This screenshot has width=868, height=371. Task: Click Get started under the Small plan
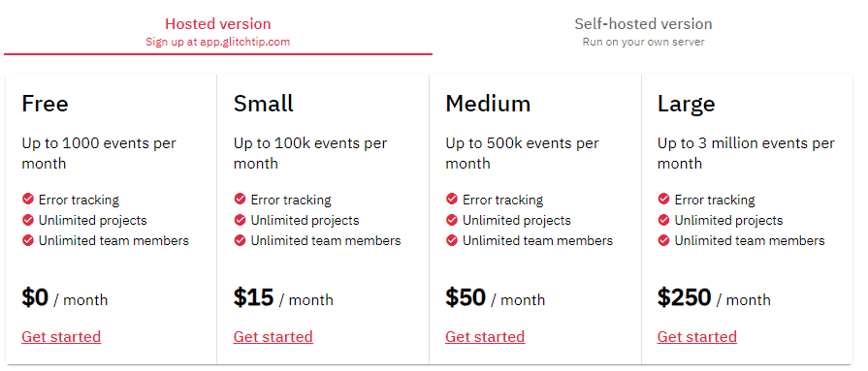(273, 337)
